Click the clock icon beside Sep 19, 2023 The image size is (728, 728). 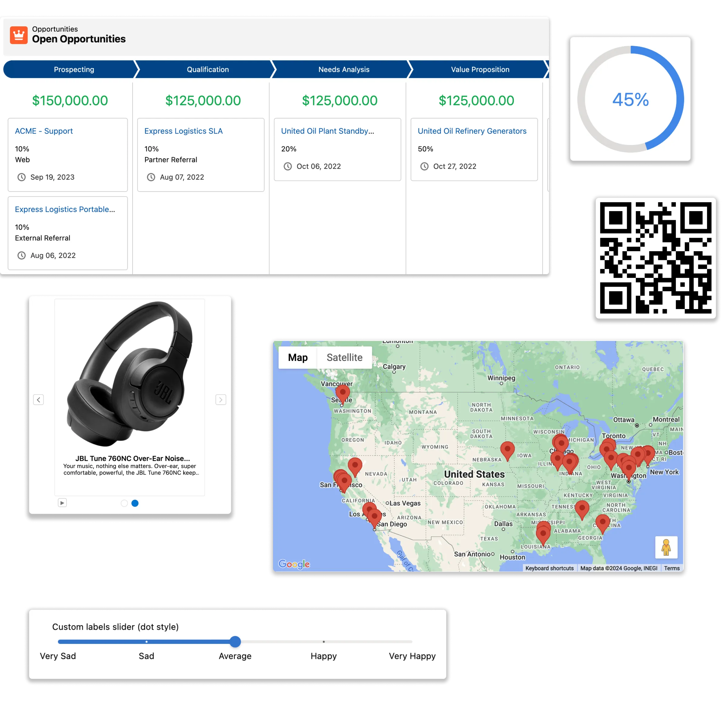pos(22,177)
